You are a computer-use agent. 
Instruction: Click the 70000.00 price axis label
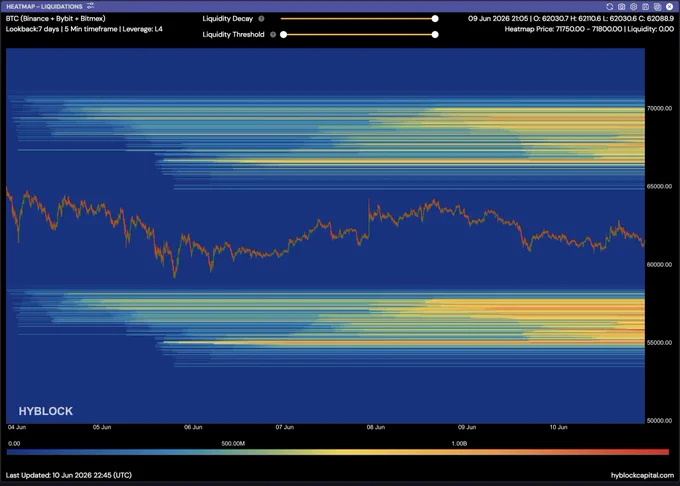659,108
